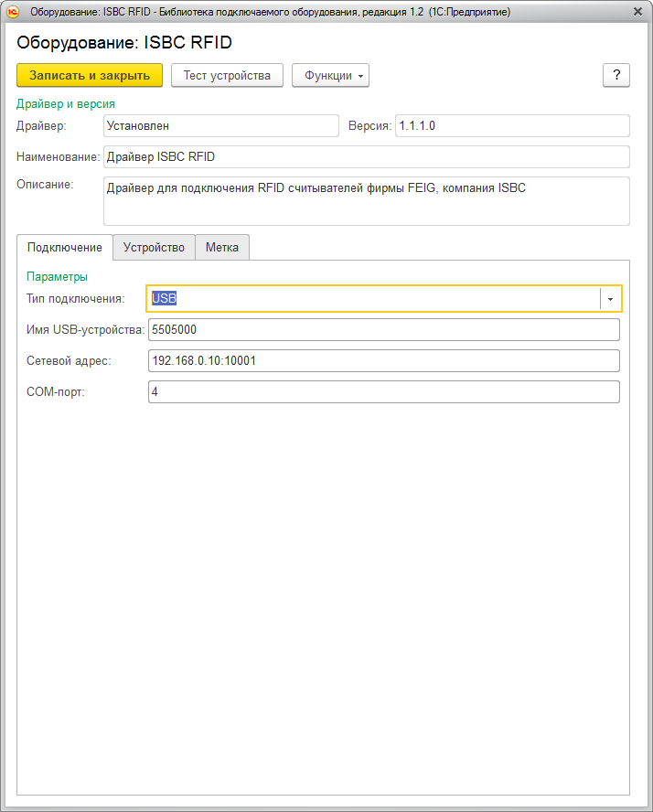Click the 'Сетевой адрес' field 192.168.0.10:10001
Viewport: 653px width, 812px height.
pyautogui.click(x=384, y=361)
